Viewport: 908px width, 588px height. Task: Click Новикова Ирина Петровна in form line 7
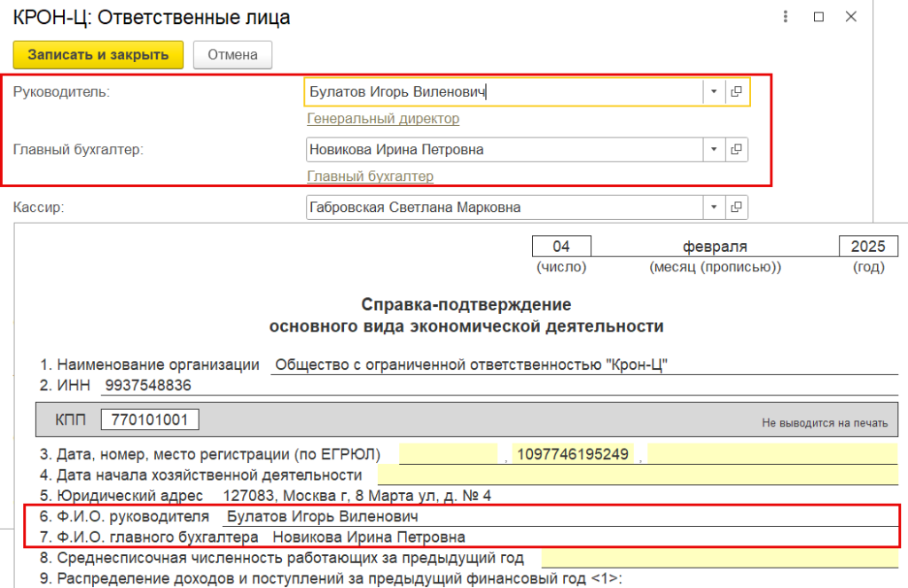tap(369, 537)
